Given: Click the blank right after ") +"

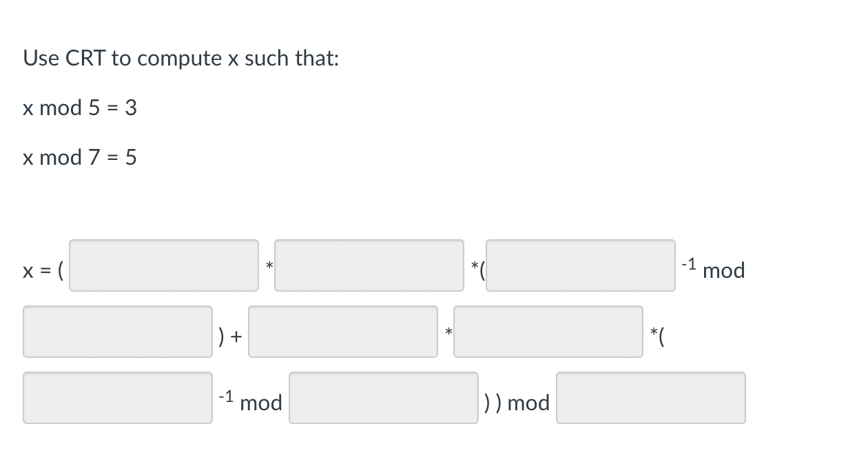Looking at the screenshot, I should (x=342, y=332).
